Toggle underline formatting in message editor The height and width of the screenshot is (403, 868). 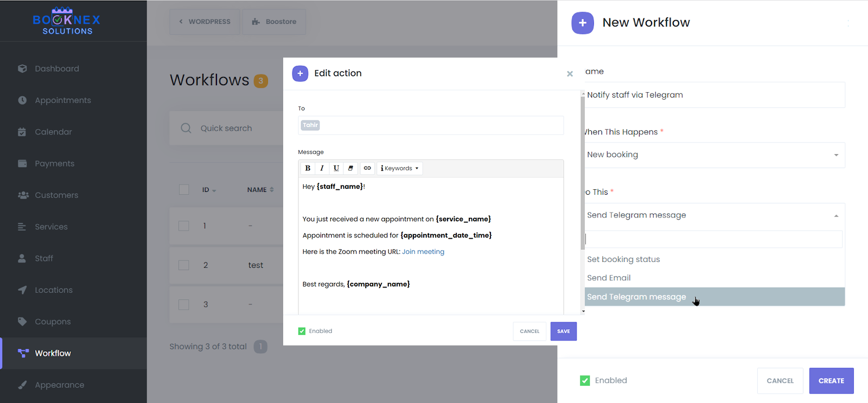click(336, 168)
